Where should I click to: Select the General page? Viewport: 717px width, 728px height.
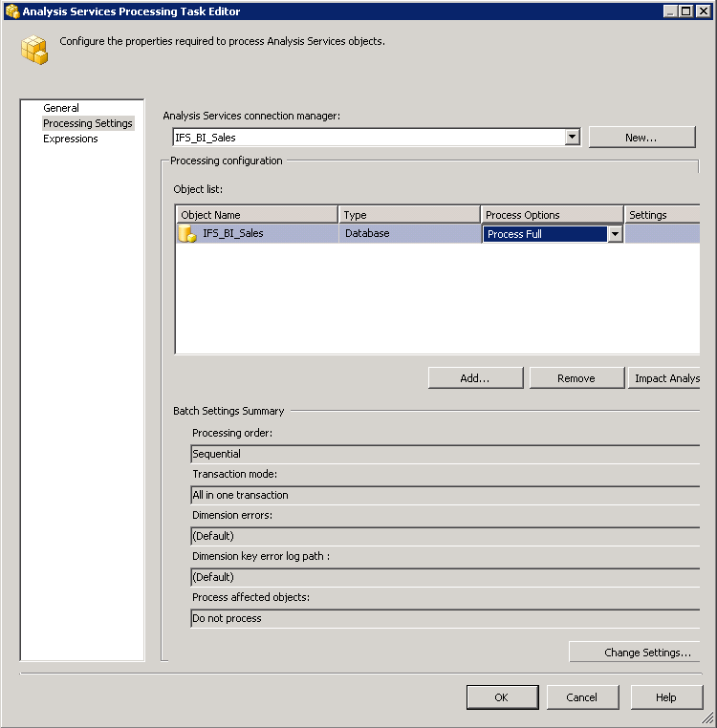(61, 108)
